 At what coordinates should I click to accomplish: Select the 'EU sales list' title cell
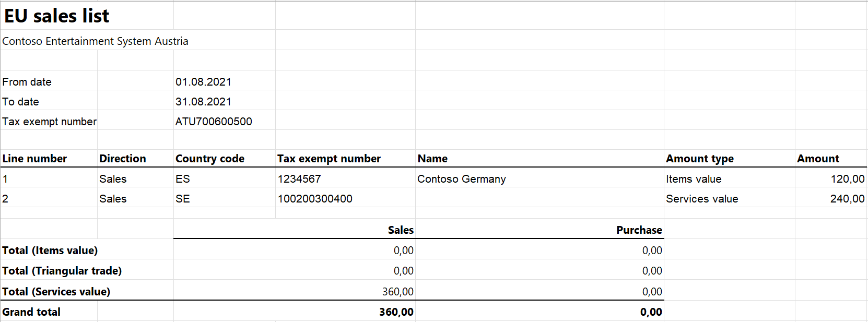point(56,16)
